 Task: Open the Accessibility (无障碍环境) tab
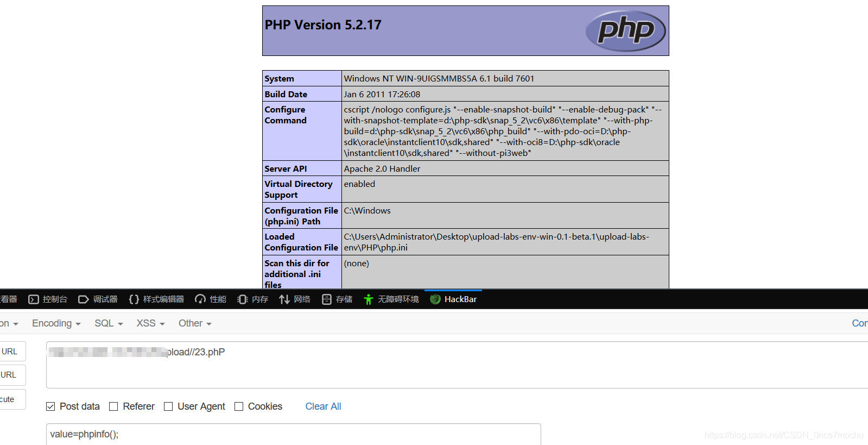point(391,299)
